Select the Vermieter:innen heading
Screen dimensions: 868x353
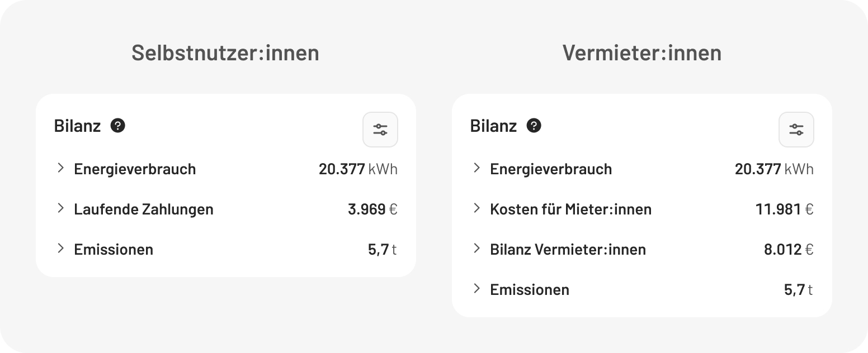642,53
